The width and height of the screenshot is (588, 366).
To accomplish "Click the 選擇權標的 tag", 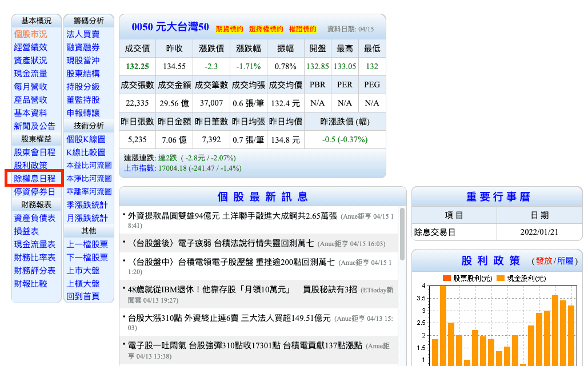I will tap(266, 29).
